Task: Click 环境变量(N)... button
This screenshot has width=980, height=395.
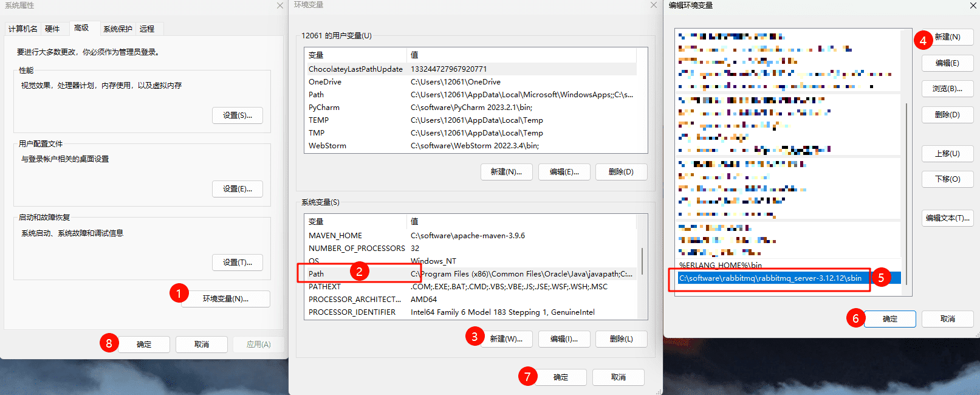Action: 225,299
